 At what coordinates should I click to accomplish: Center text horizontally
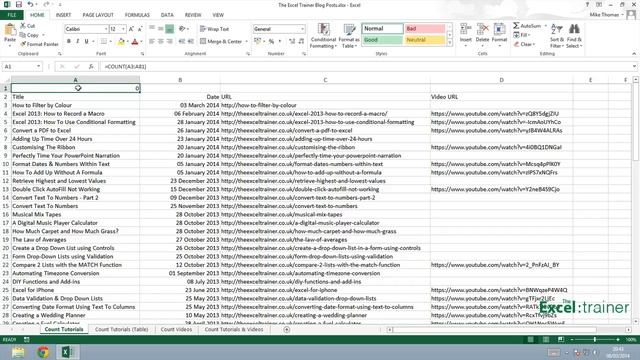pos(161,41)
